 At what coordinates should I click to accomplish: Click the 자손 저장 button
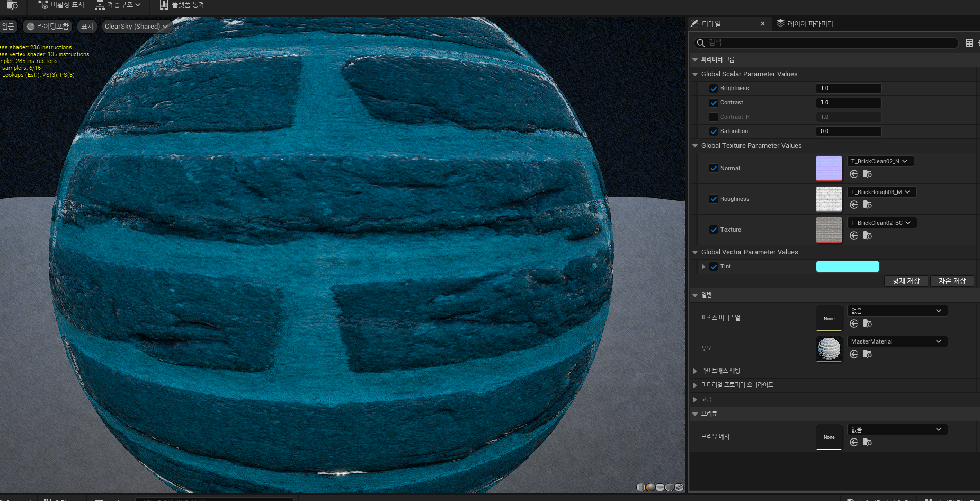952,281
